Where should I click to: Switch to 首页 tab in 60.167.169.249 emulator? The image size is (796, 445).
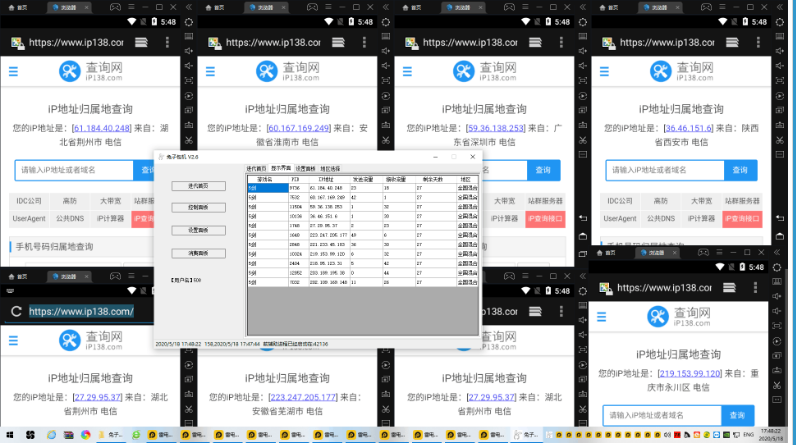[x=215, y=7]
